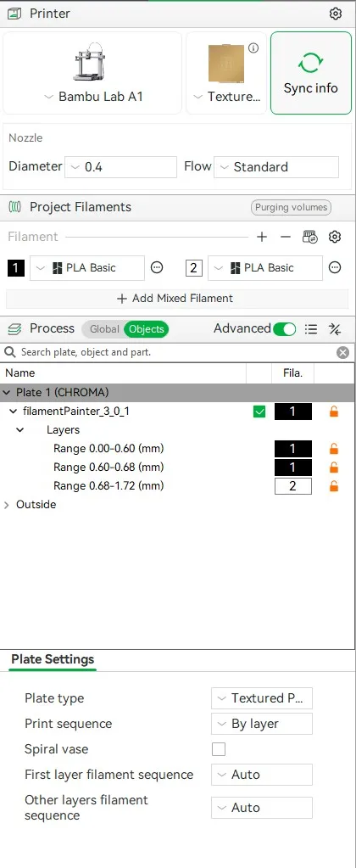Click the Fila. column header
This screenshot has width=356, height=868.
pyautogui.click(x=292, y=373)
